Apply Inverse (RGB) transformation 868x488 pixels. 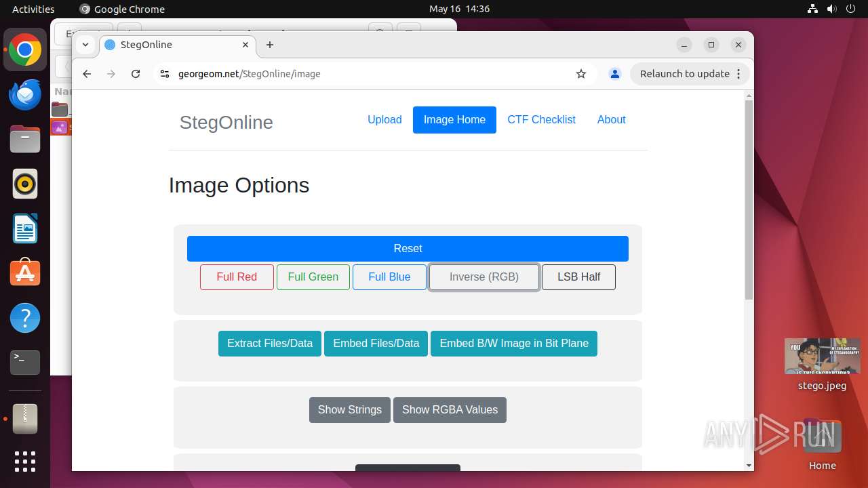pyautogui.click(x=484, y=277)
